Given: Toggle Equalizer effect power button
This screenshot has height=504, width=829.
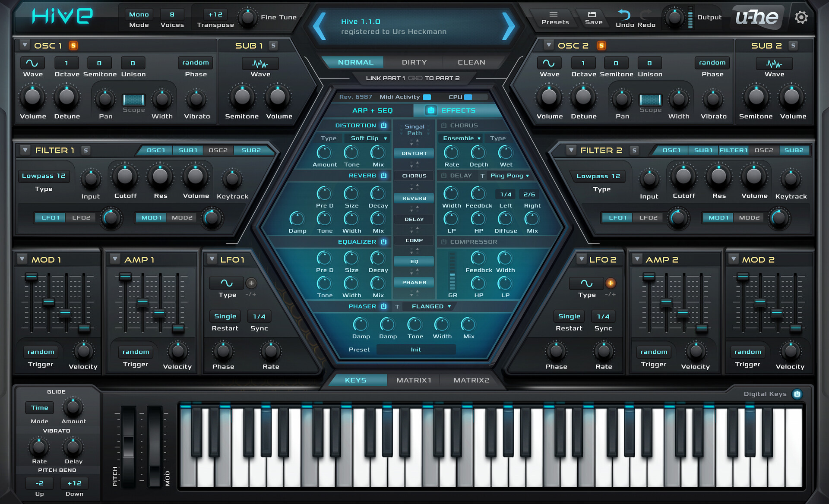Looking at the screenshot, I should click(x=383, y=242).
